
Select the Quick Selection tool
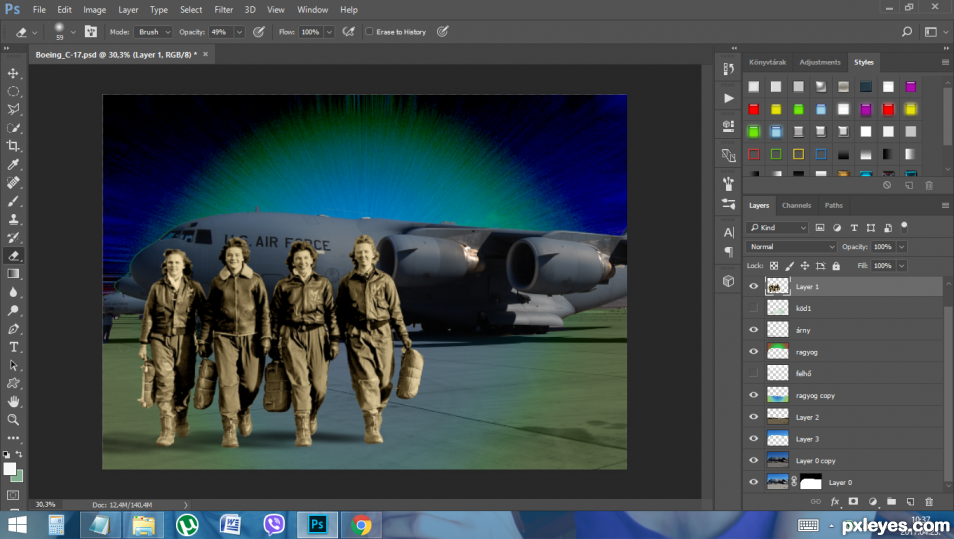point(13,128)
